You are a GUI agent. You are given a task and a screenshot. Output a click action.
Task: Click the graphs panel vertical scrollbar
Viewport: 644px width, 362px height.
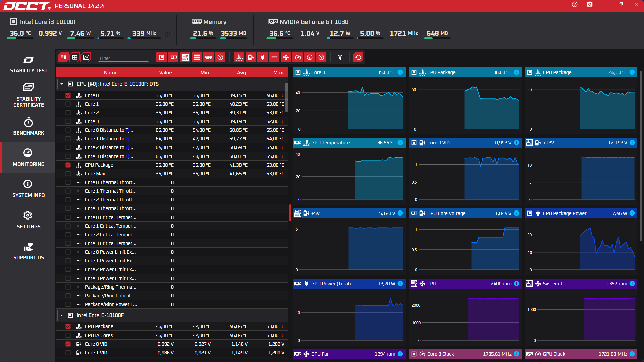(x=641, y=156)
